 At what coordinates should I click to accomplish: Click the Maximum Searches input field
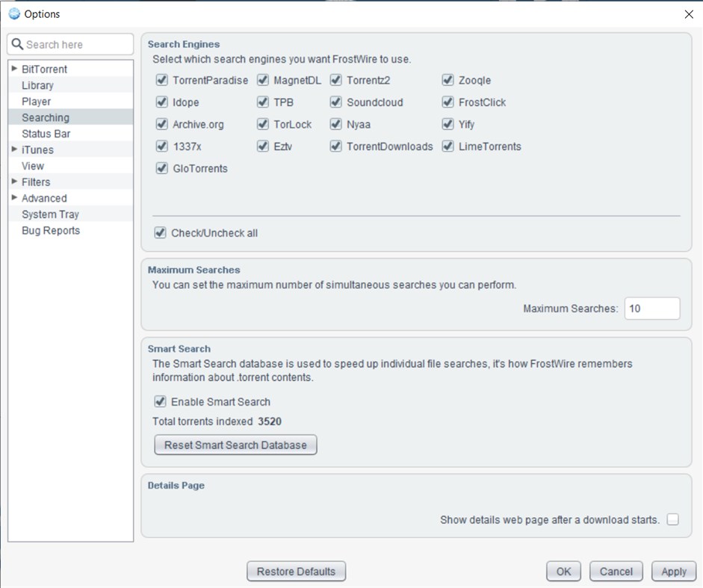(651, 308)
